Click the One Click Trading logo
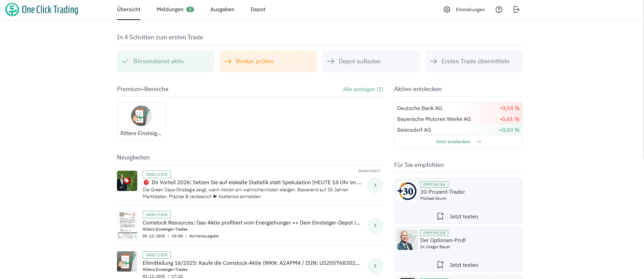 pos(42,9)
